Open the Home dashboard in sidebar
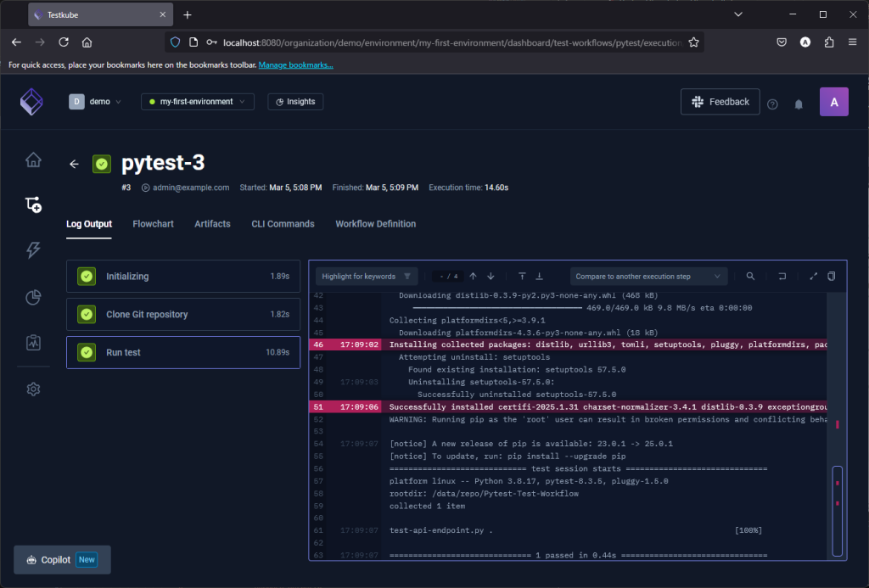Viewport: 869px width, 588px height. (33, 160)
